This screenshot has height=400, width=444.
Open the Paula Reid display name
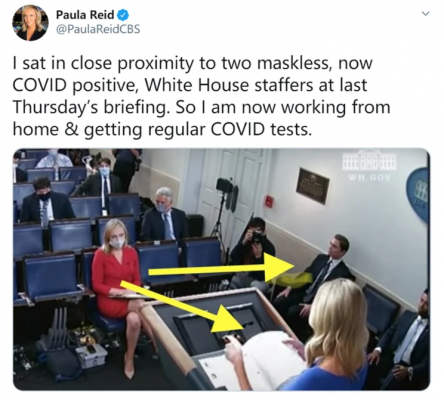pos(85,15)
